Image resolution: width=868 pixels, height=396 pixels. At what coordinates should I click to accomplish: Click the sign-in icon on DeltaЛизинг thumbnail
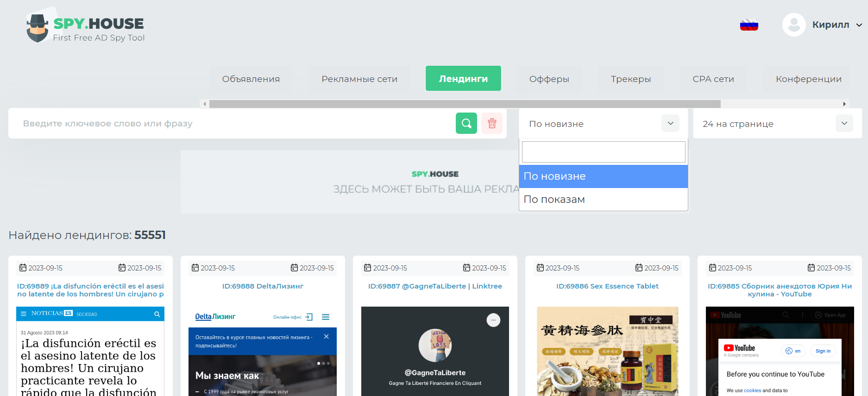click(x=309, y=317)
